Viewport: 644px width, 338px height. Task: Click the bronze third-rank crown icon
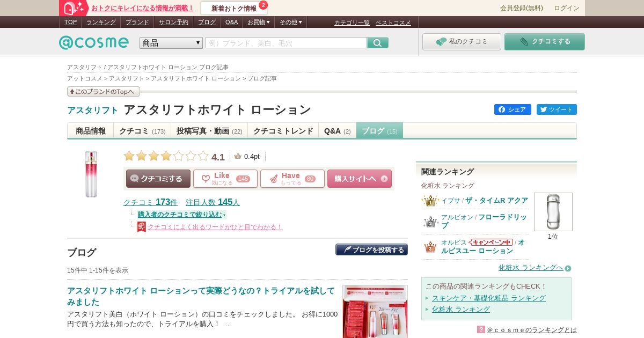430,247
